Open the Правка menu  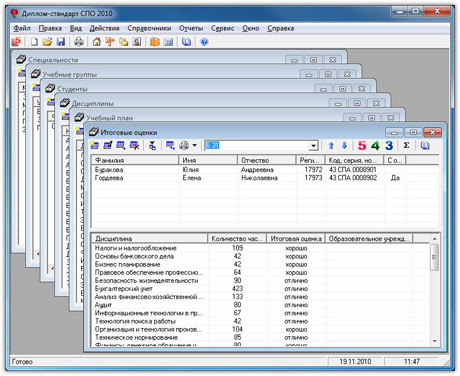pyautogui.click(x=50, y=28)
